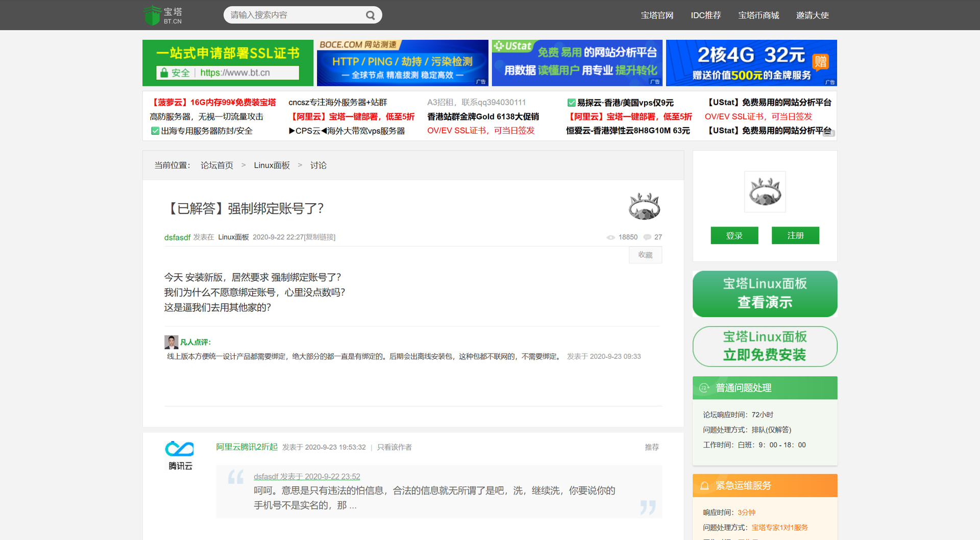Click the BT.CN pagoda logo
Screen dimensions: 980x540
click(163, 15)
